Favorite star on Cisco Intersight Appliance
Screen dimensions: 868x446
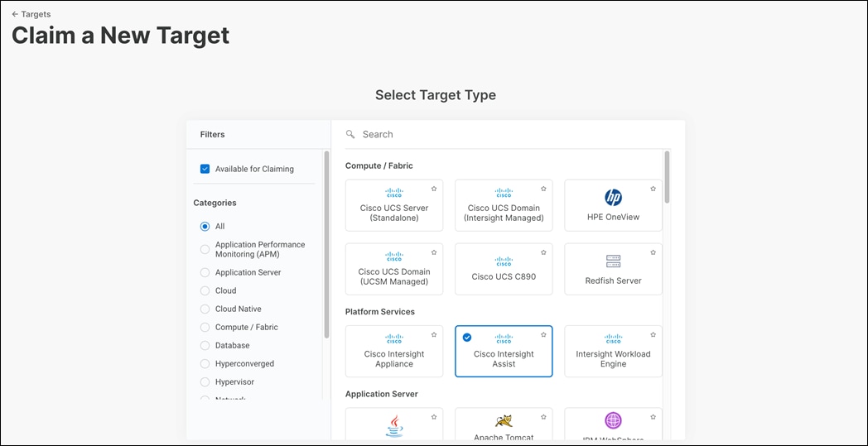434,335
